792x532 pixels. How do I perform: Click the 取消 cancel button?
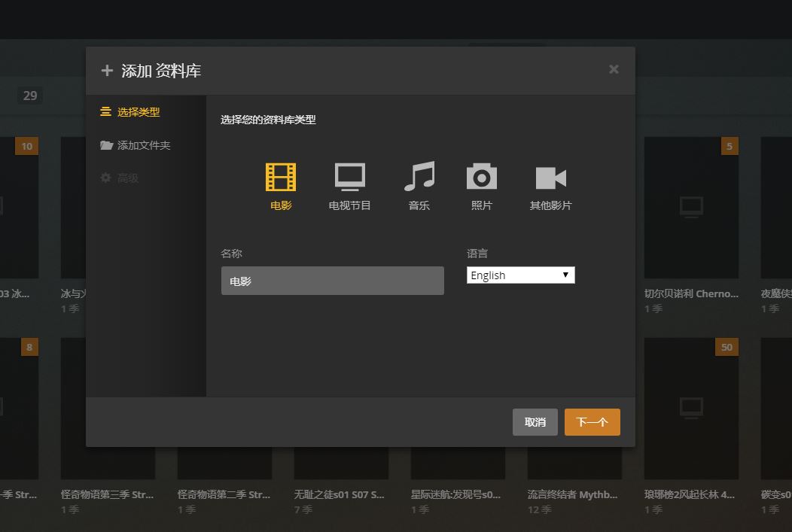tap(535, 422)
